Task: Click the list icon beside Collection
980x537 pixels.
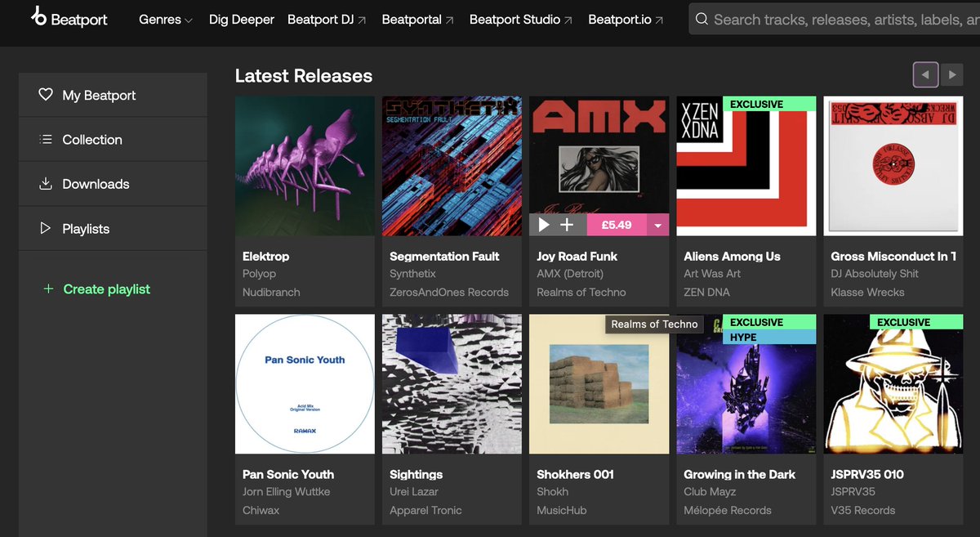Action: pyautogui.click(x=46, y=140)
